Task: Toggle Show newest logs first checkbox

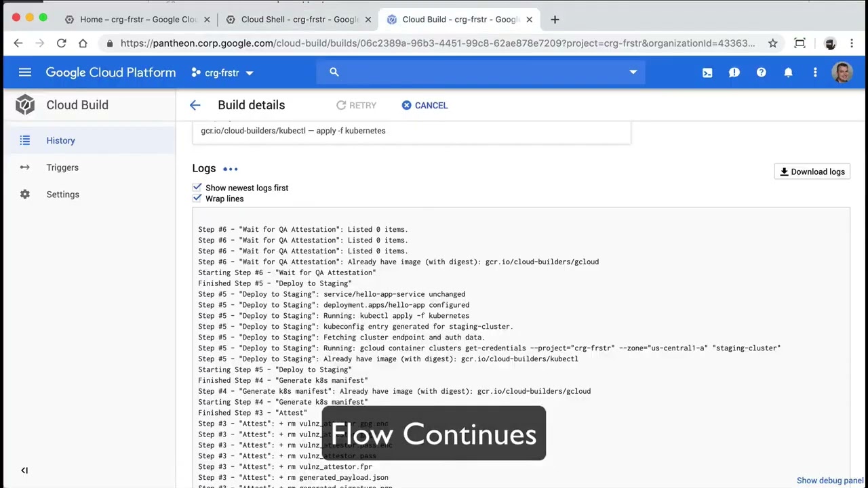Action: [x=197, y=187]
